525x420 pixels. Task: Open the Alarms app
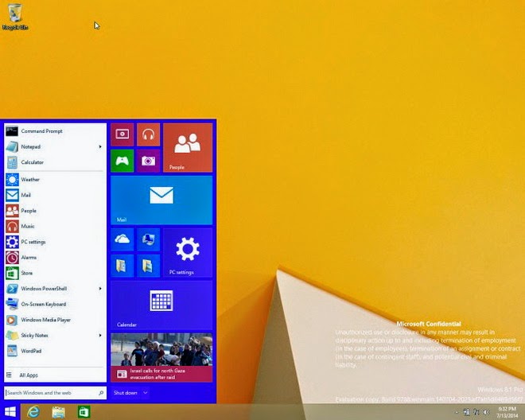[x=55, y=257]
